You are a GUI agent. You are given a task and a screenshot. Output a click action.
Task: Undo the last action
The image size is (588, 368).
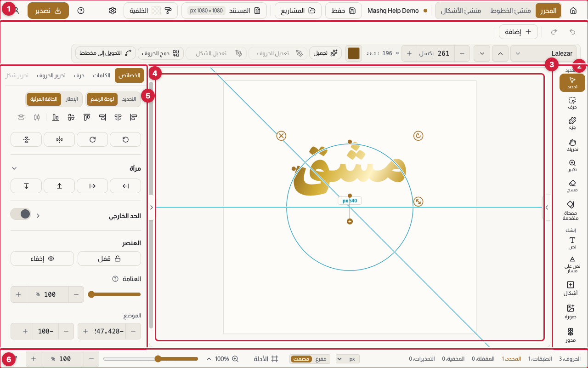coord(572,32)
